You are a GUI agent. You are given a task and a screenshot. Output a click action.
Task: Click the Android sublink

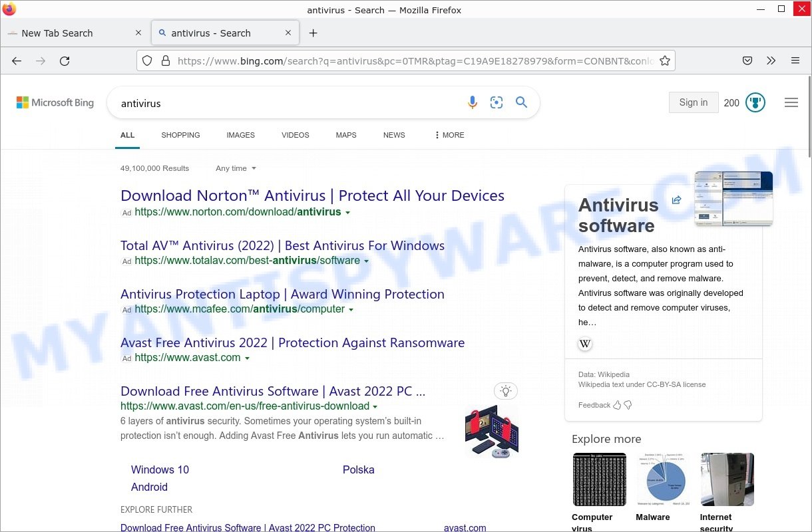point(149,487)
